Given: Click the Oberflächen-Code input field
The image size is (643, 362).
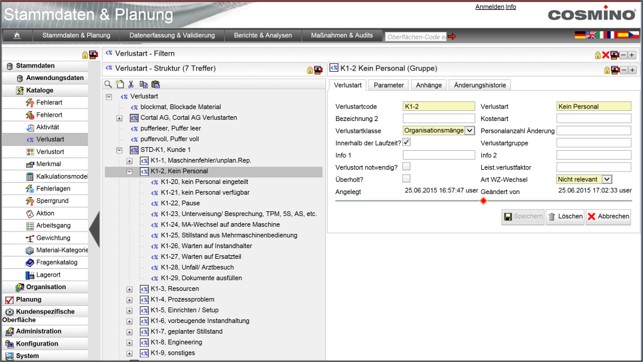Looking at the screenshot, I should pos(416,37).
